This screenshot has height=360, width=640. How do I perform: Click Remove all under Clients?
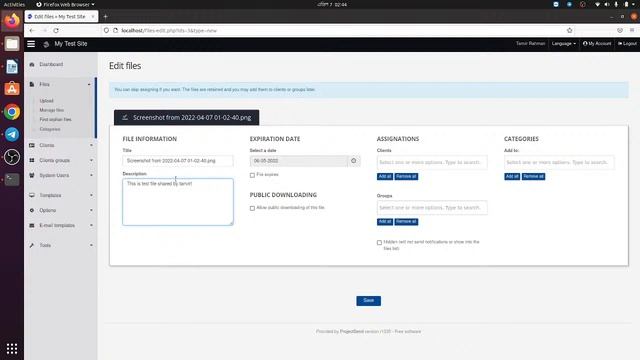406,176
